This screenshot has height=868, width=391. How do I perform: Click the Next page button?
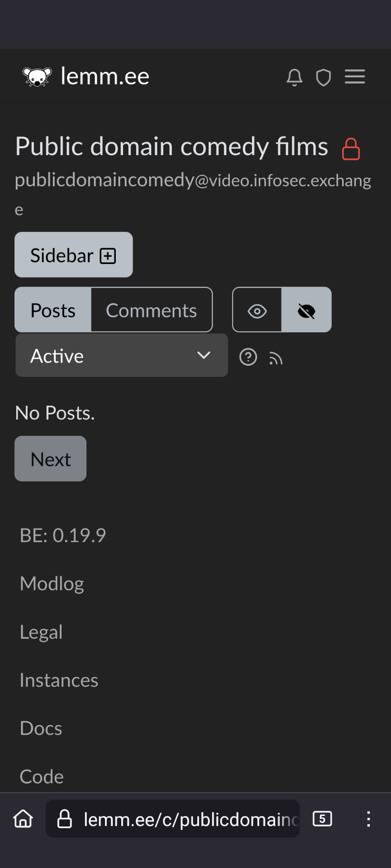click(x=51, y=459)
